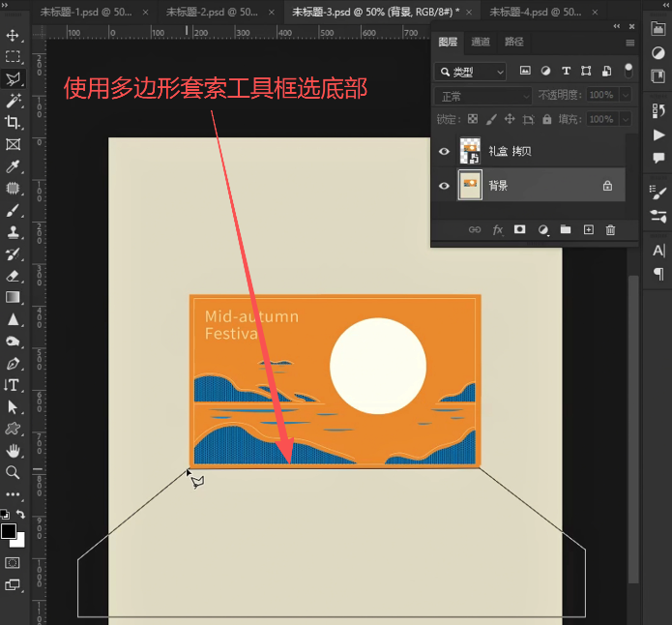Switch to 未标题-2.psd document tab
Screen dimensions: 672x625
[x=212, y=12]
